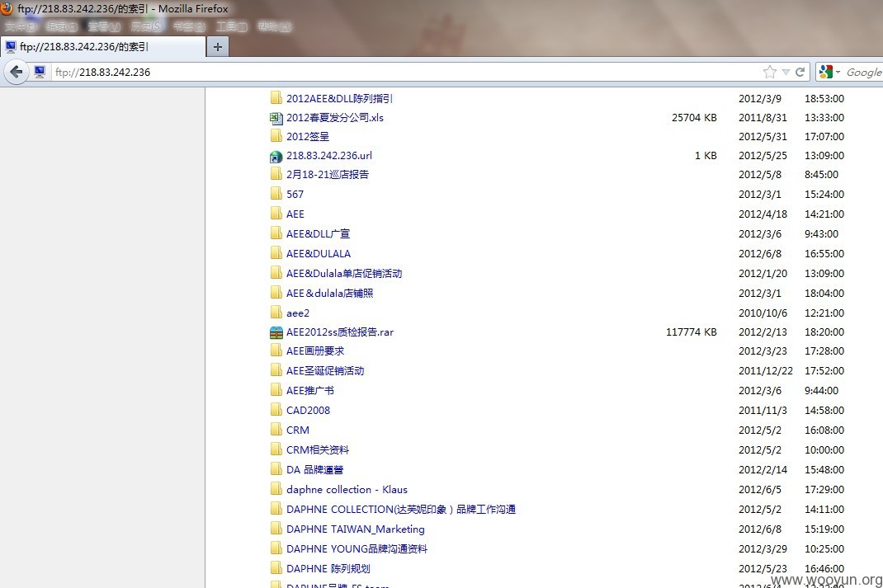Download the AEE2012ss质检报告.rar link

(339, 332)
